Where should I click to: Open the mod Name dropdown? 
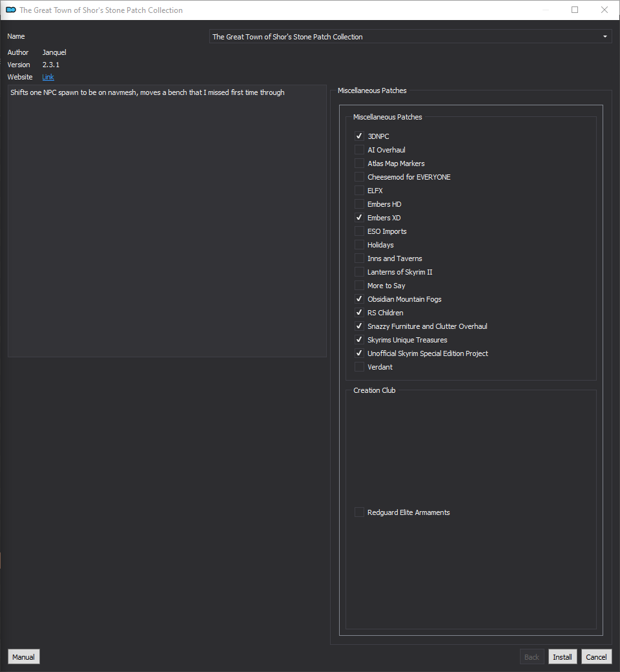pos(410,36)
